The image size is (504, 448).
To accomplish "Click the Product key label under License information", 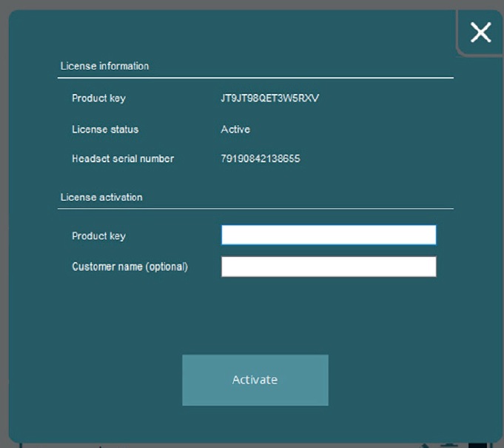I will coord(98,98).
